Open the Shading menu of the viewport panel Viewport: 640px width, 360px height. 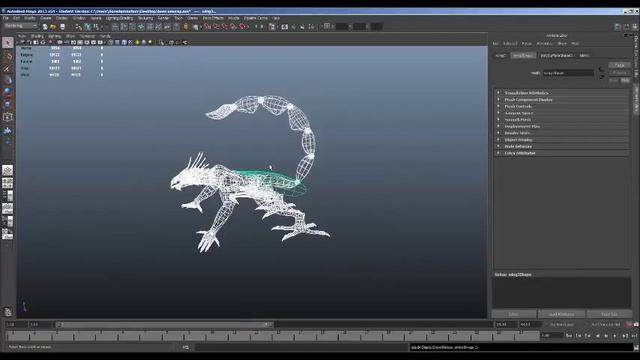pos(37,36)
